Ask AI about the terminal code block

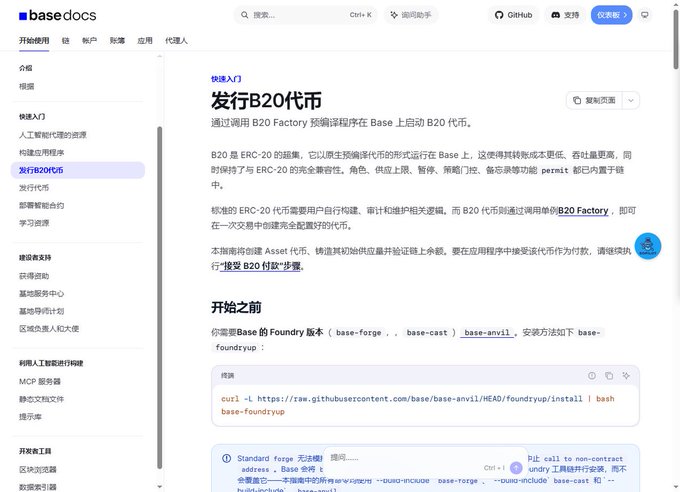tap(626, 376)
